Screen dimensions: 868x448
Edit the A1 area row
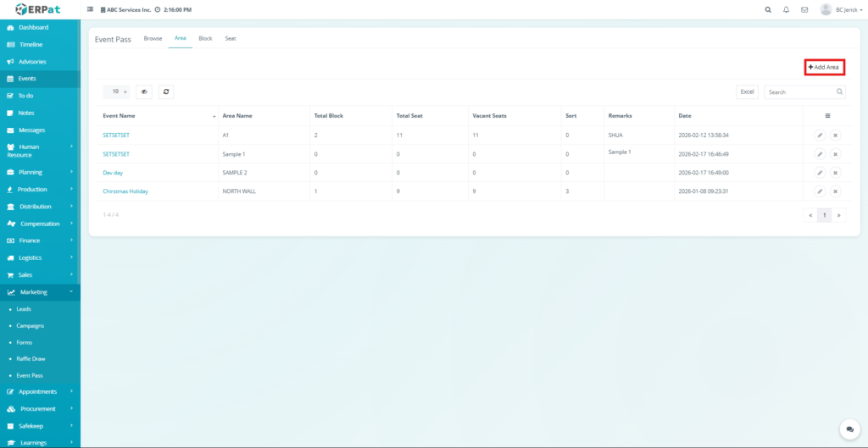[x=820, y=136]
